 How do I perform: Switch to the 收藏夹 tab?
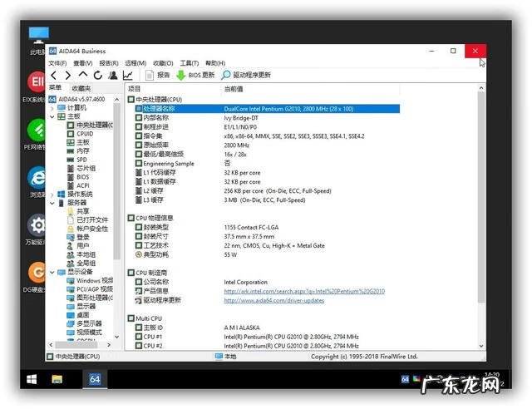(x=81, y=87)
